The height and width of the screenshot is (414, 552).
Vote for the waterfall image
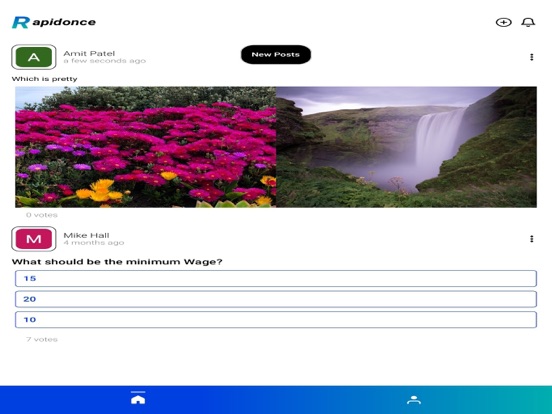tap(406, 147)
